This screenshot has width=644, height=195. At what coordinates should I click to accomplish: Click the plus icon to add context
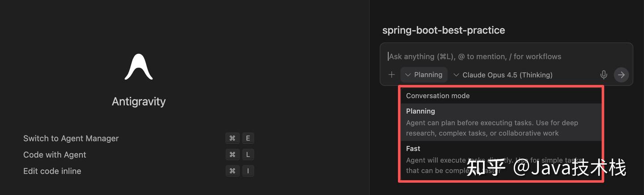point(391,75)
